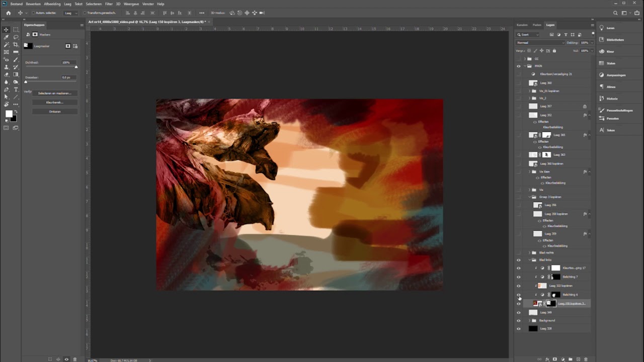Screen dimensions: 644x362
Task: Show the Laag 360 layer visibility box
Action: pos(519,83)
